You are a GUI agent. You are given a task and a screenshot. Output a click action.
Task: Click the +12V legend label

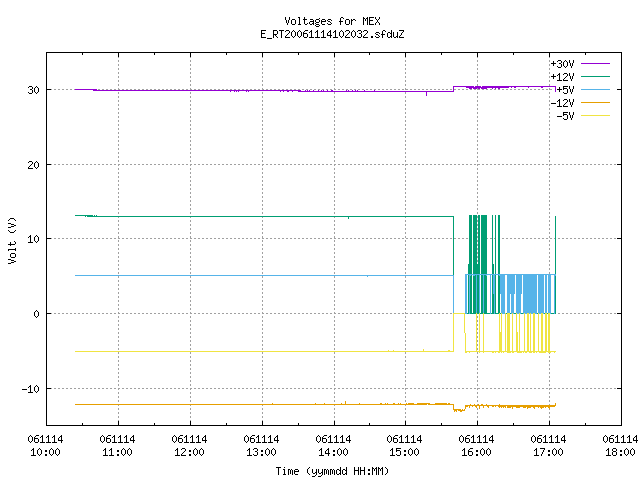click(562, 77)
